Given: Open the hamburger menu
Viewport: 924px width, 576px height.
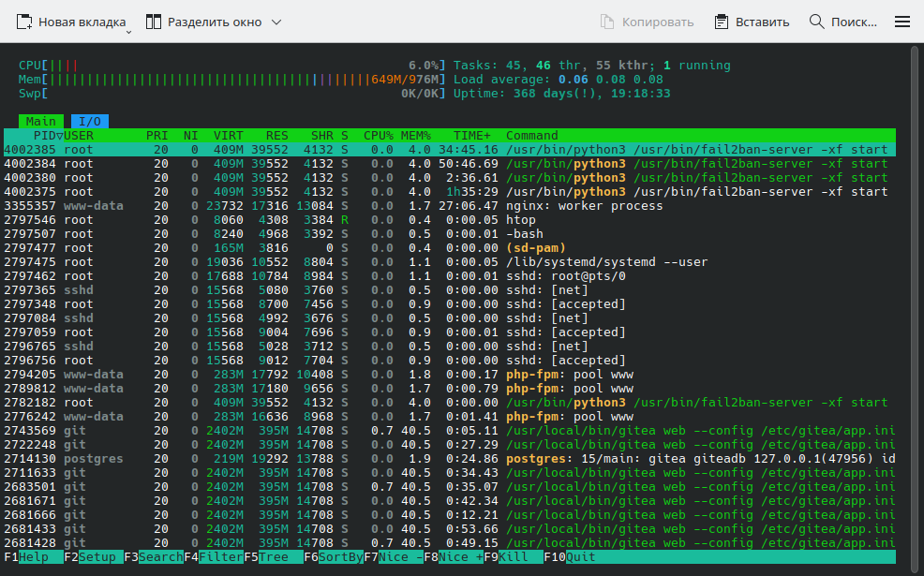Looking at the screenshot, I should [x=902, y=22].
